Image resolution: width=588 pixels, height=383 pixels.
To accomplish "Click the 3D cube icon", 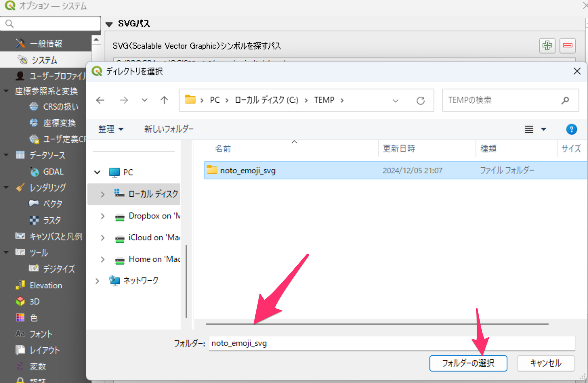I will (20, 301).
